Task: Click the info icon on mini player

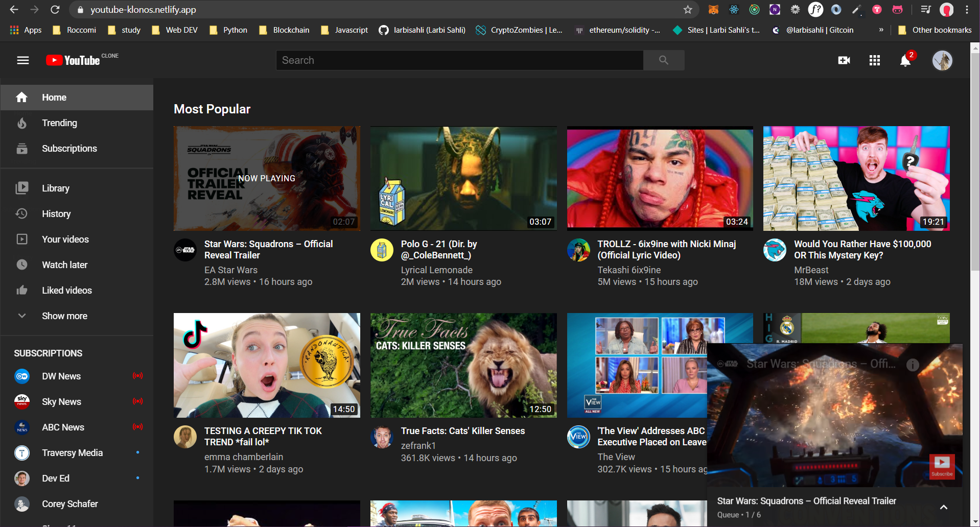Action: [913, 365]
